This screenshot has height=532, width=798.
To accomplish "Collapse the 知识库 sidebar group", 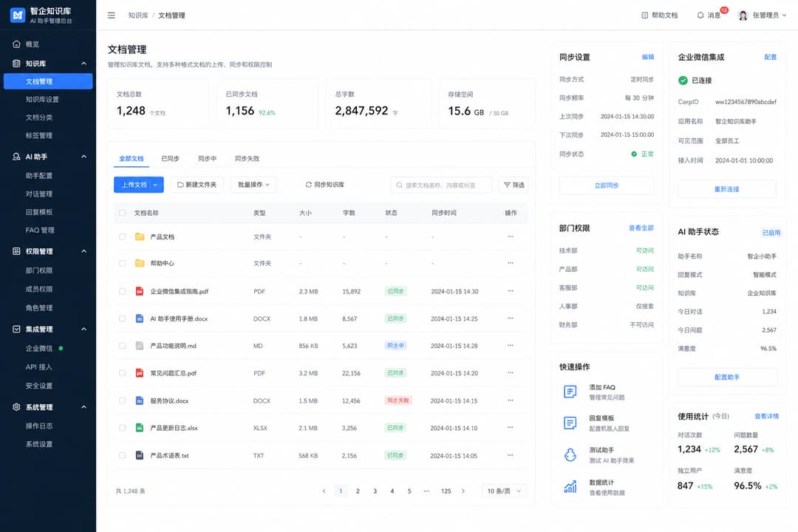I will [84, 64].
